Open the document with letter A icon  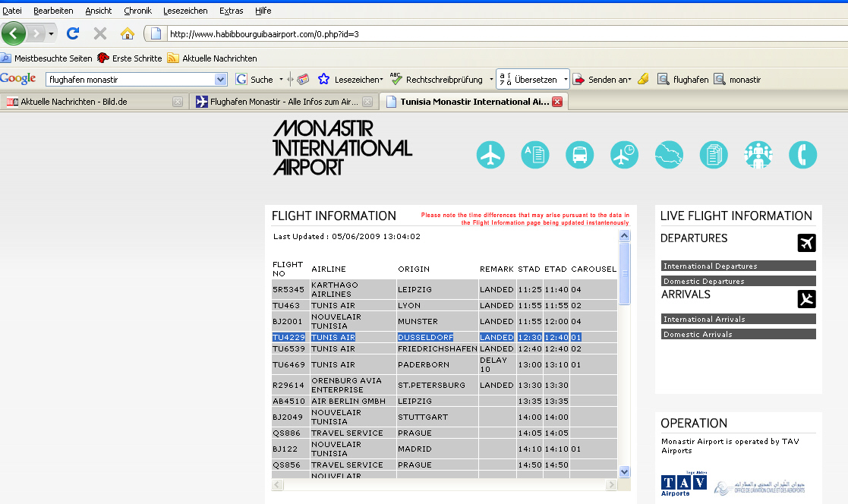(x=535, y=155)
